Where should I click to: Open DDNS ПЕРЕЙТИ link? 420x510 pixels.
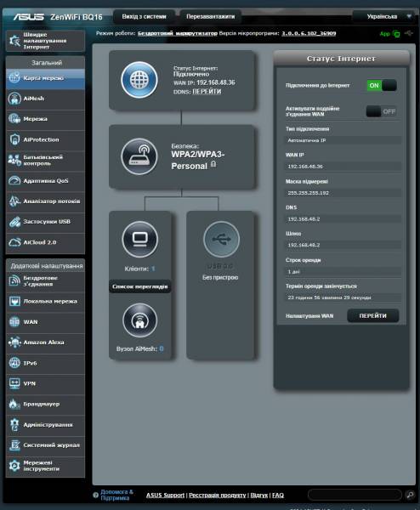point(207,92)
